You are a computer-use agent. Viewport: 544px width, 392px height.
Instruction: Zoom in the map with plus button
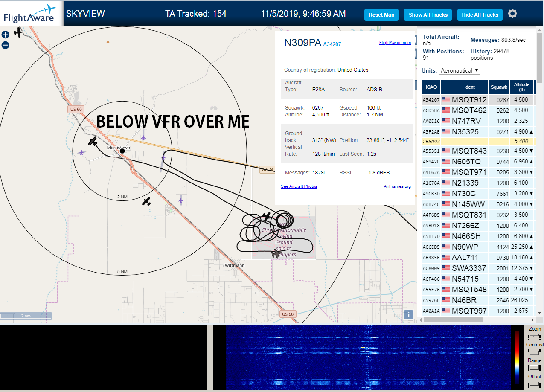(x=5, y=35)
